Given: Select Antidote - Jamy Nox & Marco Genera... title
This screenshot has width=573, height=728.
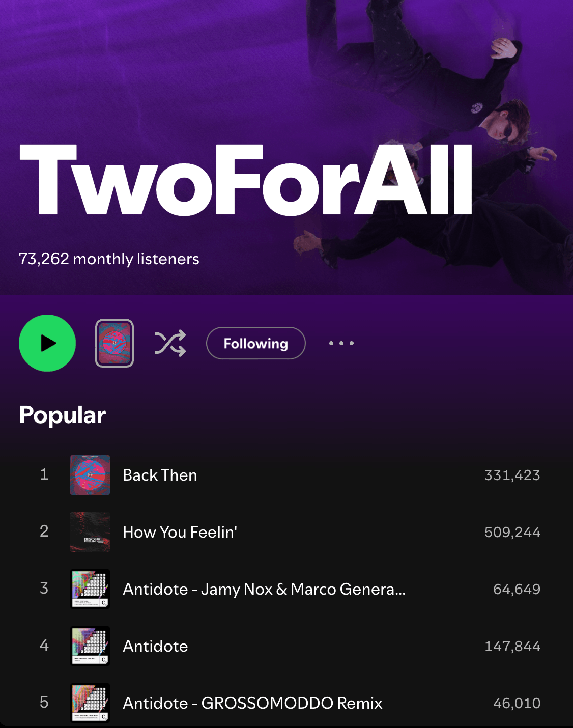Looking at the screenshot, I should [264, 589].
